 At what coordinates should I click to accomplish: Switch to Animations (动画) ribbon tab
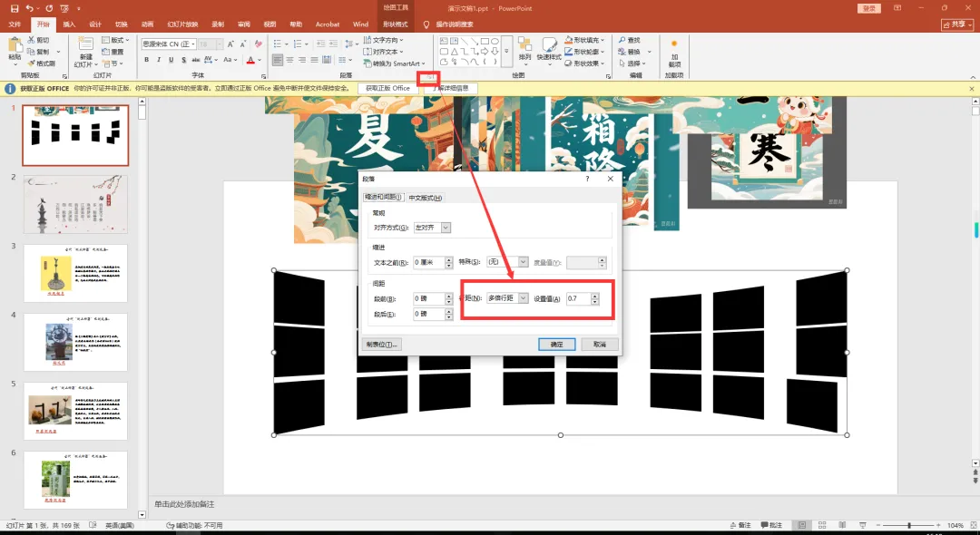[x=148, y=24]
